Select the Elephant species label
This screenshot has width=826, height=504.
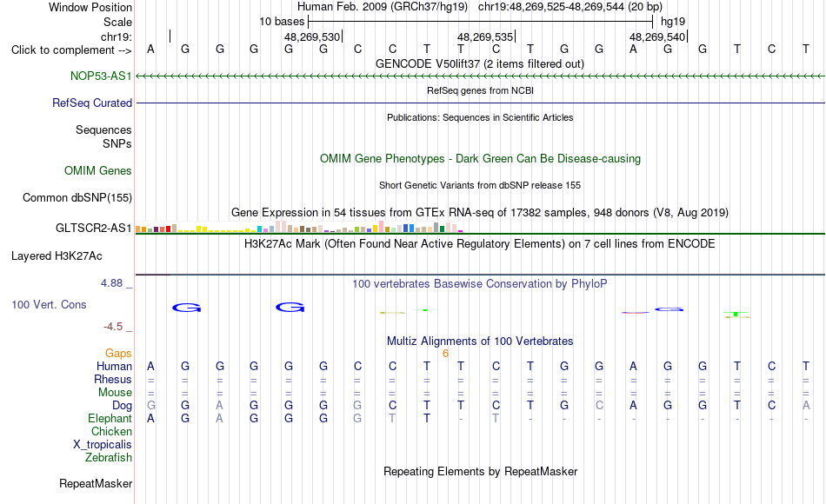click(x=110, y=419)
